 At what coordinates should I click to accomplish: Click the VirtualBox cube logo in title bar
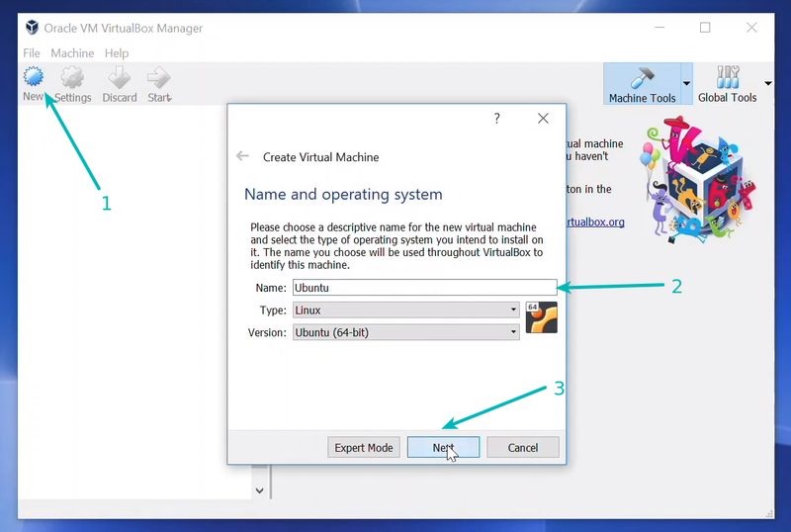pyautogui.click(x=32, y=28)
